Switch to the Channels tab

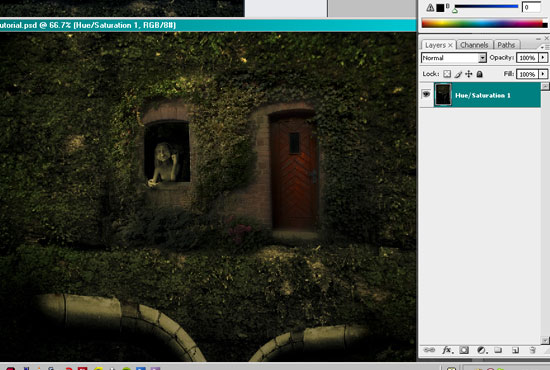(474, 45)
